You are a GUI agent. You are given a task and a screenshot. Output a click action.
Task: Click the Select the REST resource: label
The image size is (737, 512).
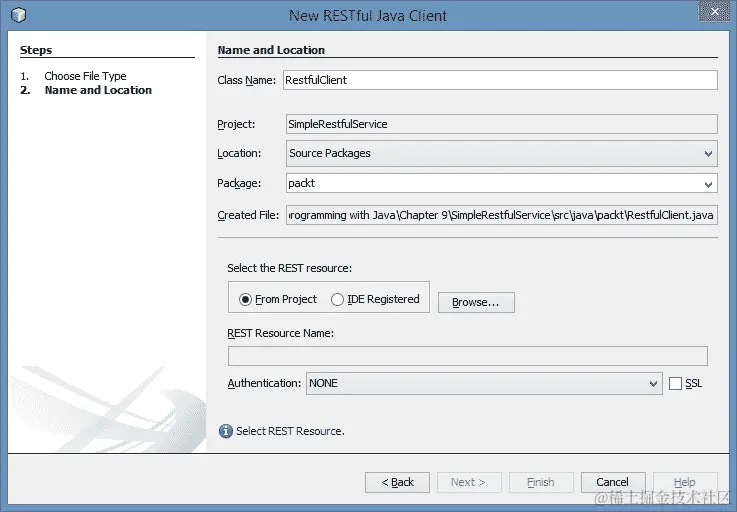click(x=289, y=268)
